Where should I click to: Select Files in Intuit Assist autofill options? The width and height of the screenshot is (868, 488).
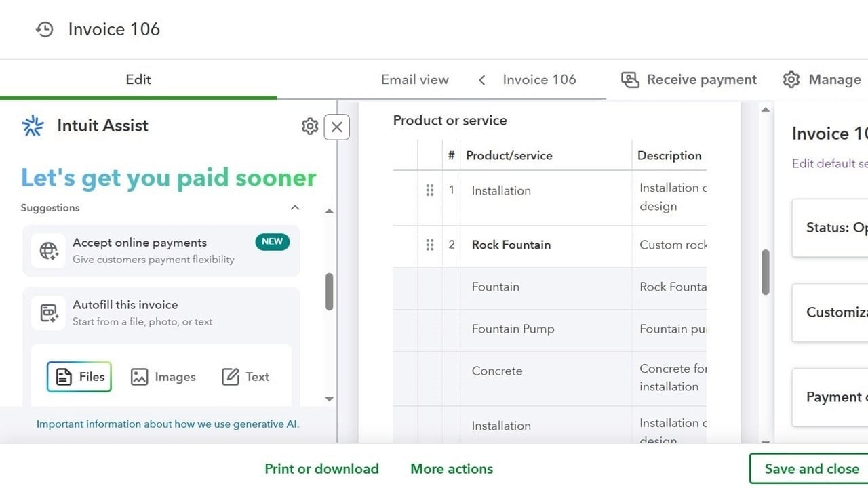coord(79,376)
